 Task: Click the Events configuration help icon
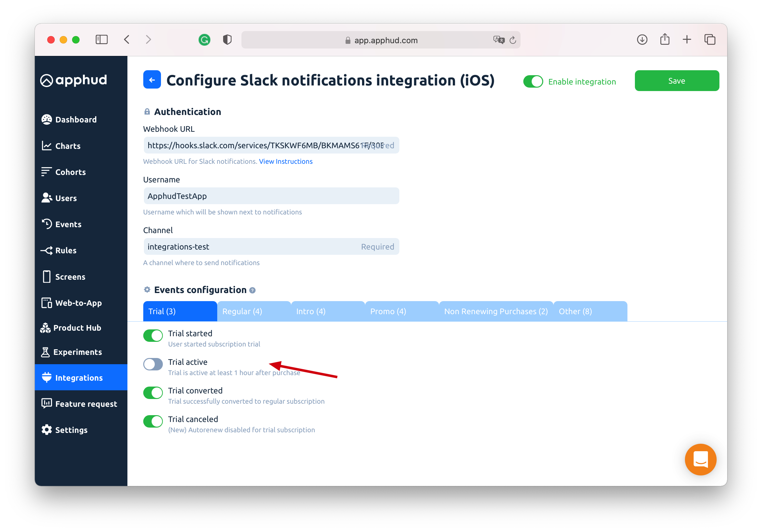(x=252, y=290)
